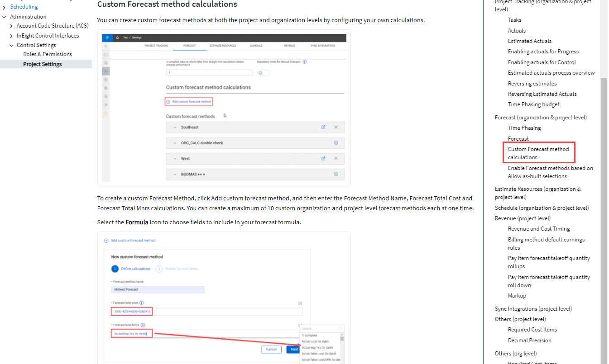
Task: Expand the Scheduling tree node arrow
Action: [4, 7]
